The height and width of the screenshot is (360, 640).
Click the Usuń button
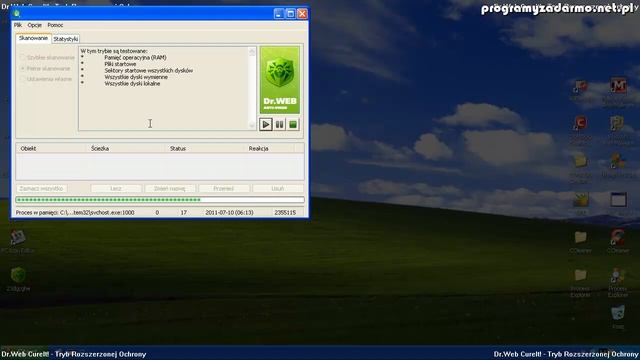pyautogui.click(x=278, y=189)
